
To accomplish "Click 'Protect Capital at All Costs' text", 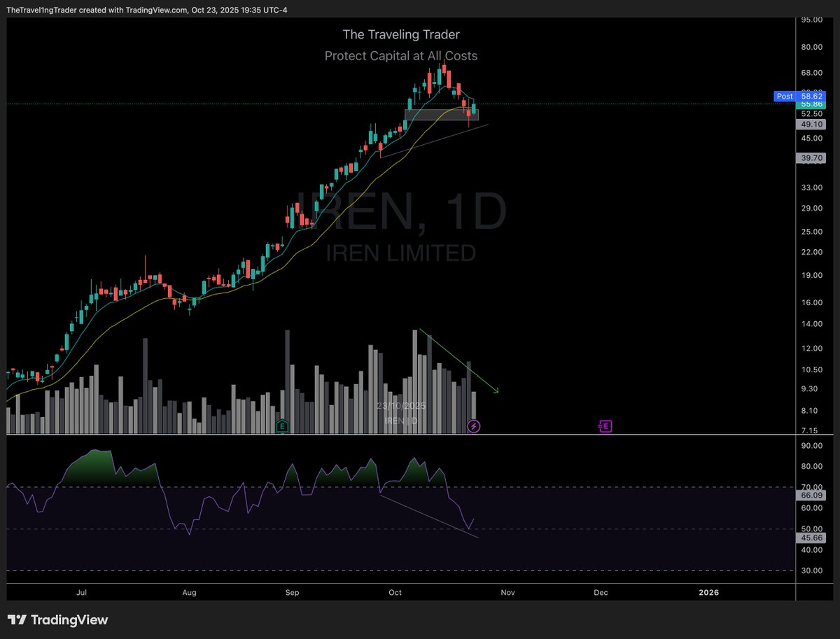I will (x=401, y=55).
